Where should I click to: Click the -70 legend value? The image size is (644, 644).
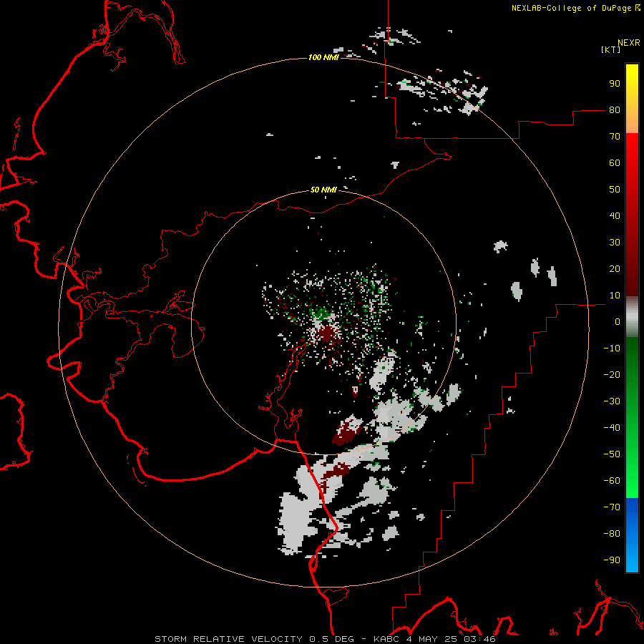[612, 507]
